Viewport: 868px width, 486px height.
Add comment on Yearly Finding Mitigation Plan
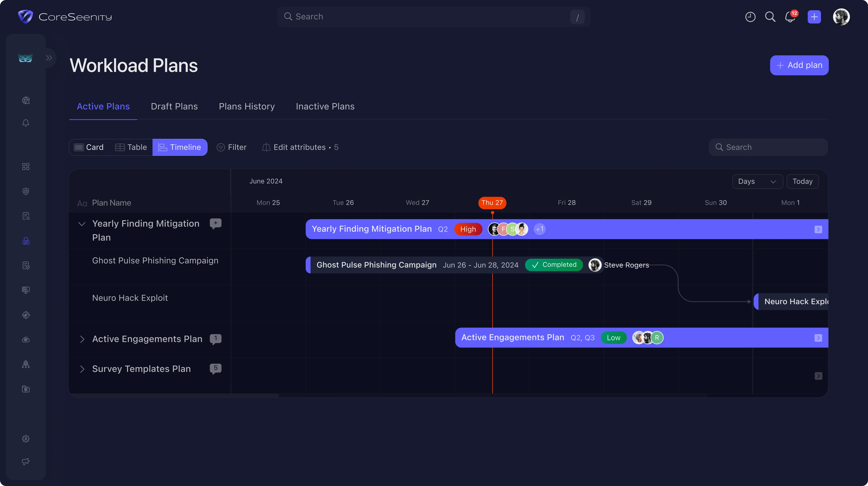(x=215, y=223)
